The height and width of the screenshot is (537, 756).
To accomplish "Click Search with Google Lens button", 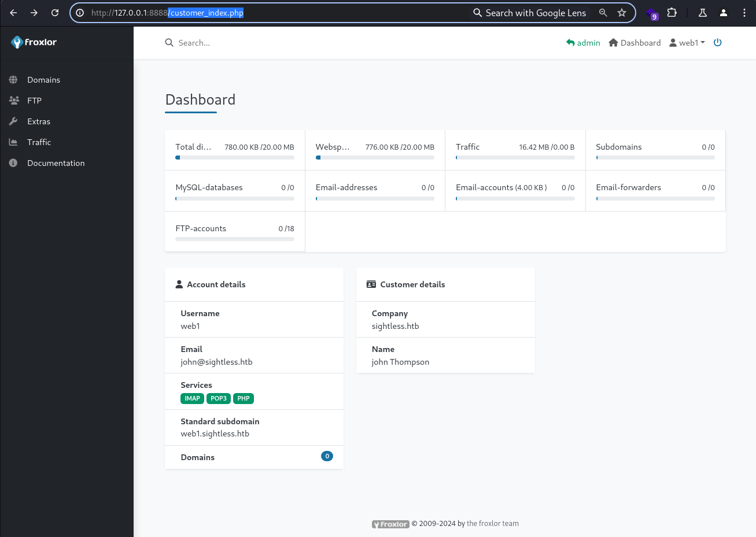I will coord(530,13).
